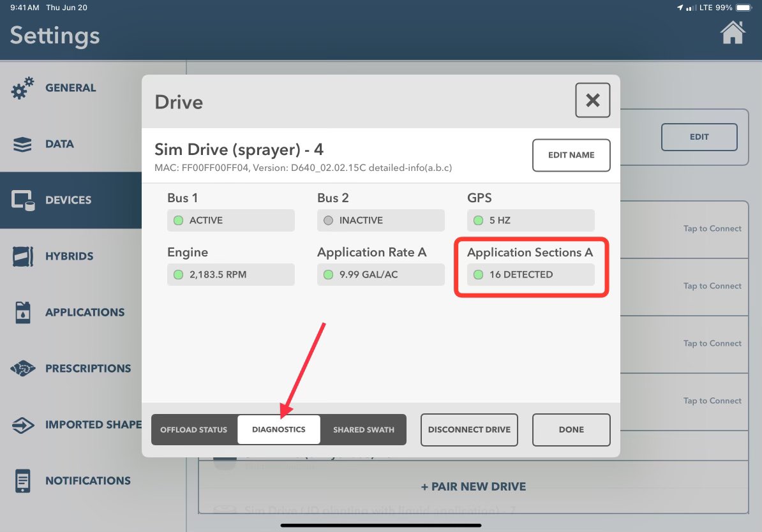Open the Prescriptions map icon

[23, 369]
